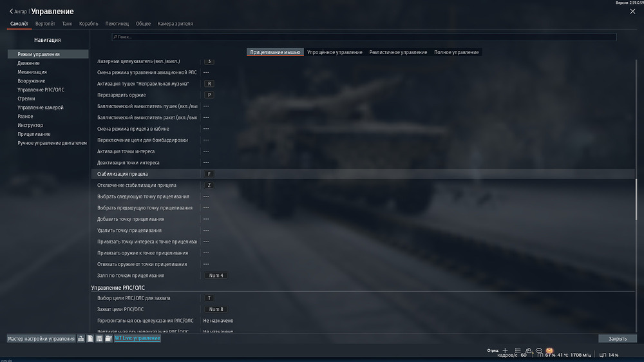The image size is (644, 362).
Task: Switch to the Пехотинец tab
Action: click(x=117, y=24)
